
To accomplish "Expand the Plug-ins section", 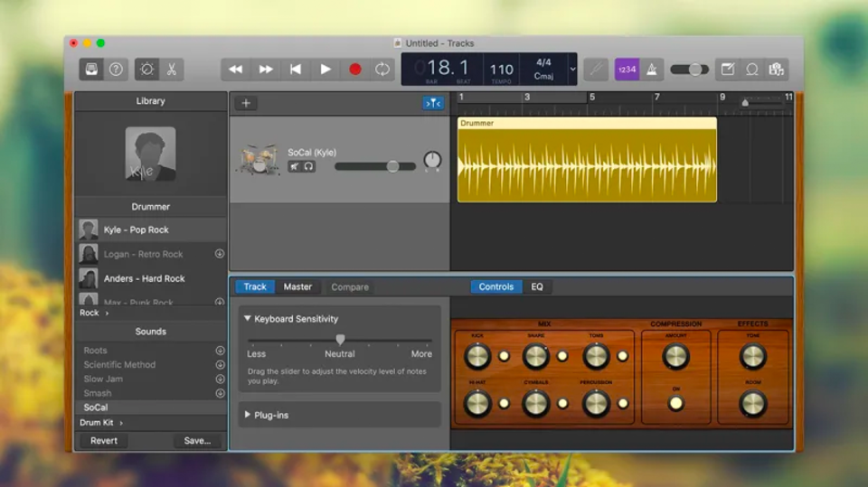I will 248,415.
